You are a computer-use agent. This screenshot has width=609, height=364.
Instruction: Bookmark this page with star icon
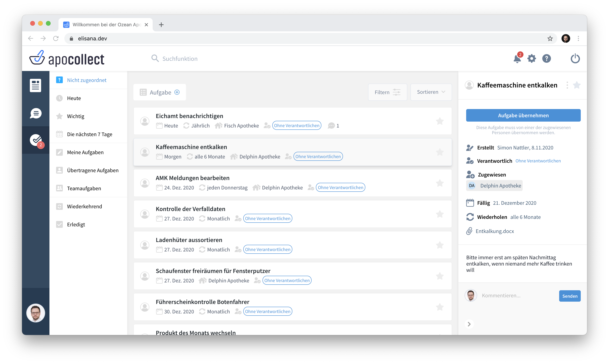point(550,38)
